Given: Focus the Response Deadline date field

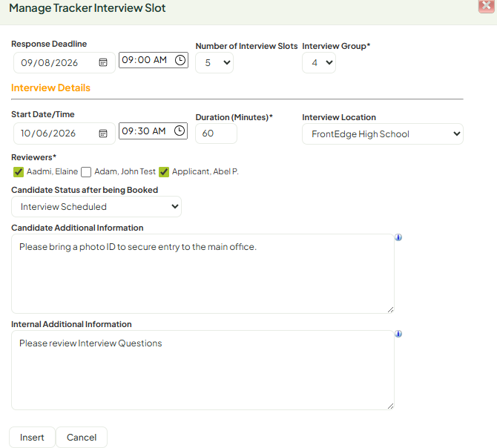Looking at the screenshot, I should [x=64, y=63].
